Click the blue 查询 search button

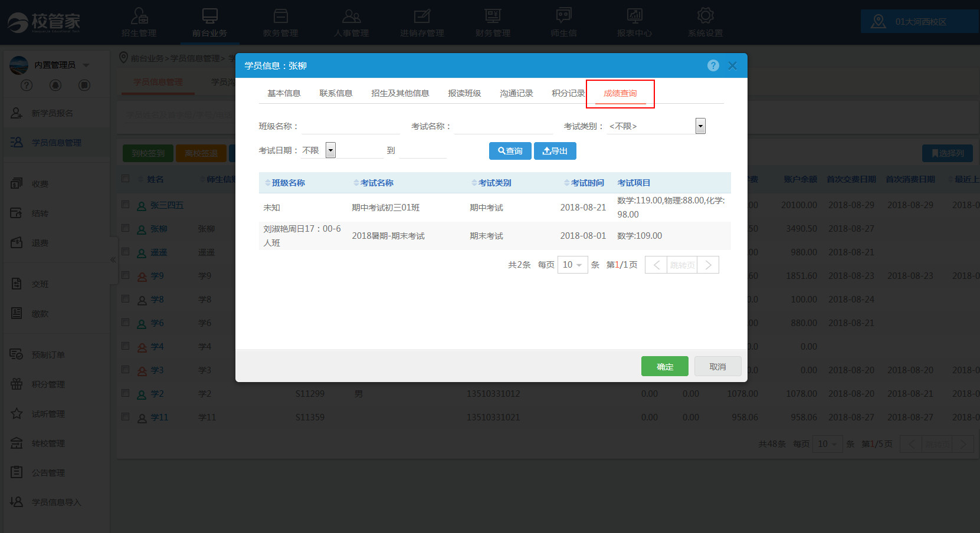click(x=510, y=151)
